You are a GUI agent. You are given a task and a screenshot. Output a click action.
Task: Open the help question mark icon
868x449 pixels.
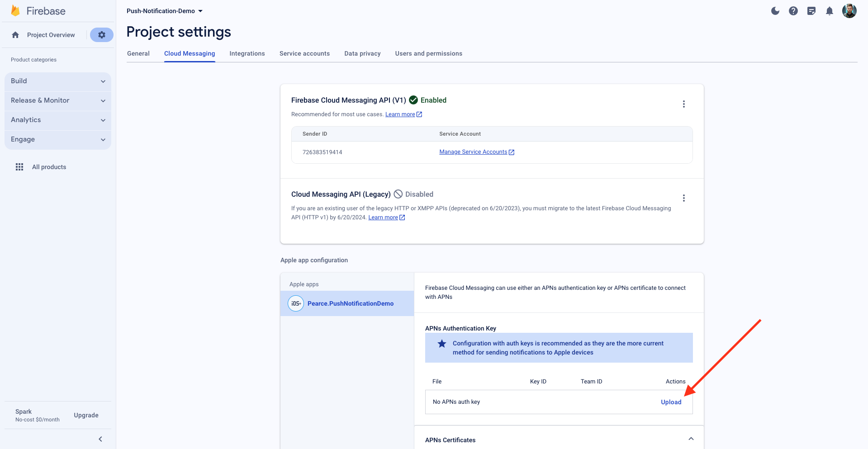(x=793, y=11)
